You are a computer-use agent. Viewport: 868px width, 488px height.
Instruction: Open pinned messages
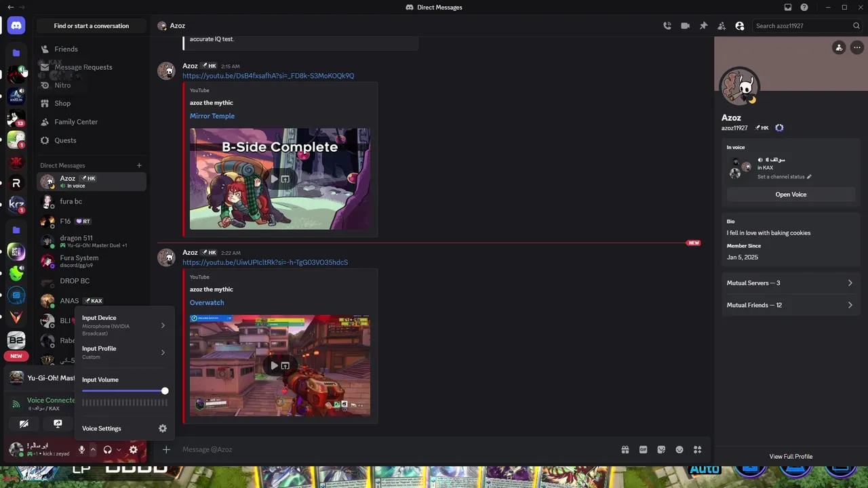pos(703,26)
